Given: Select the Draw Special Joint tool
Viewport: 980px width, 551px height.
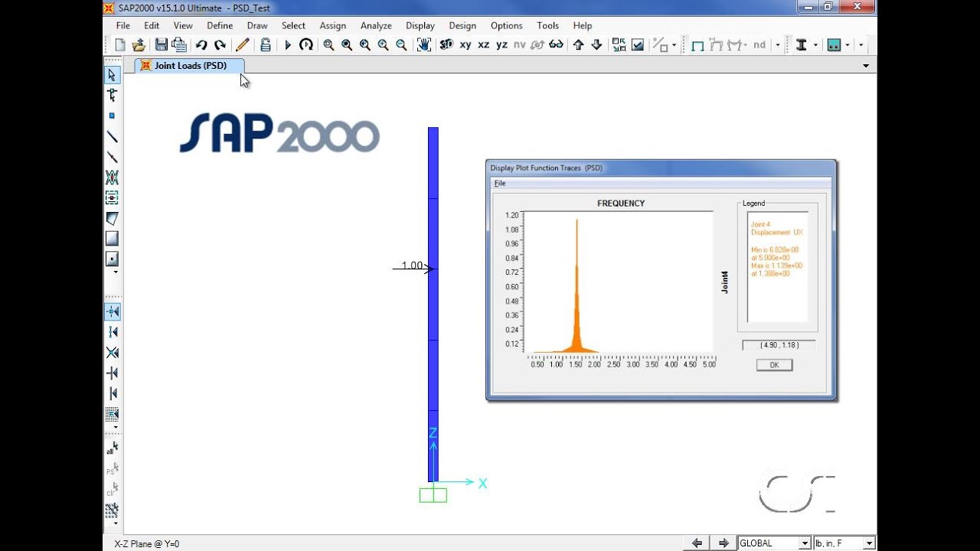Looking at the screenshot, I should pos(112,116).
